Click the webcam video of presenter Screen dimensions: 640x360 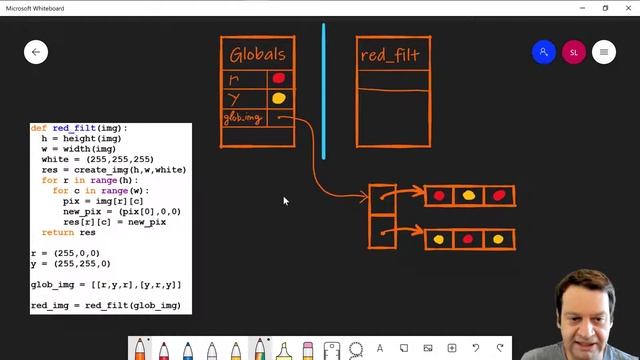click(x=580, y=314)
